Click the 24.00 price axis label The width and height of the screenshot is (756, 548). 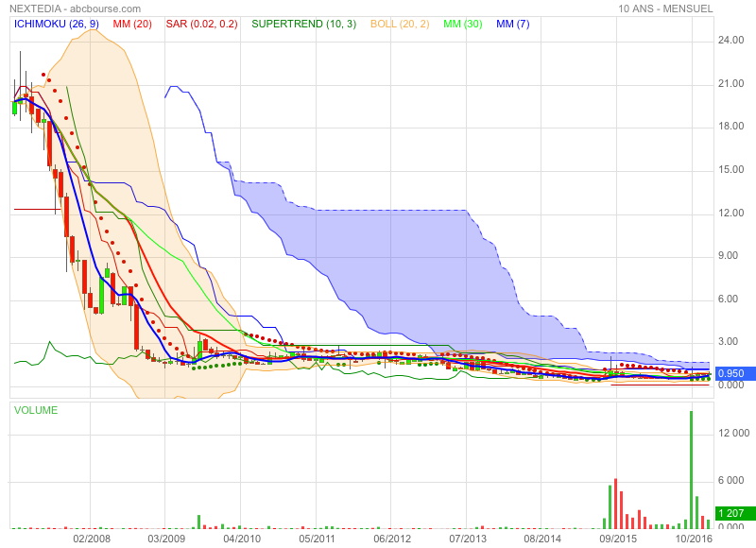click(730, 40)
